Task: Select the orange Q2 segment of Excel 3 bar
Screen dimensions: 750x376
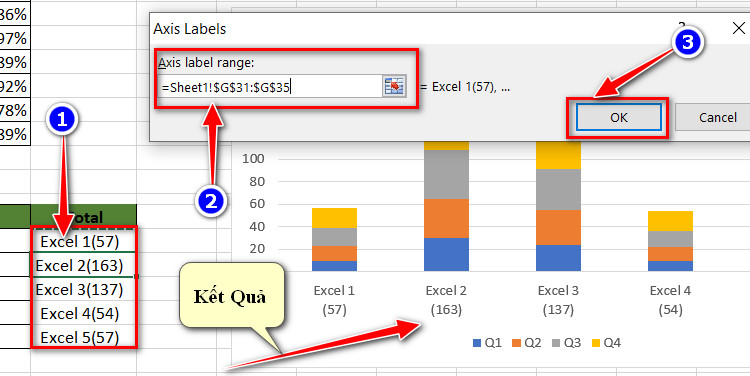Action: click(558, 227)
